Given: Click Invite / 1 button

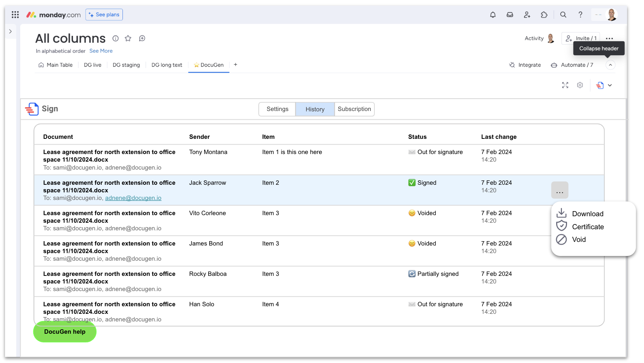Looking at the screenshot, I should (581, 38).
